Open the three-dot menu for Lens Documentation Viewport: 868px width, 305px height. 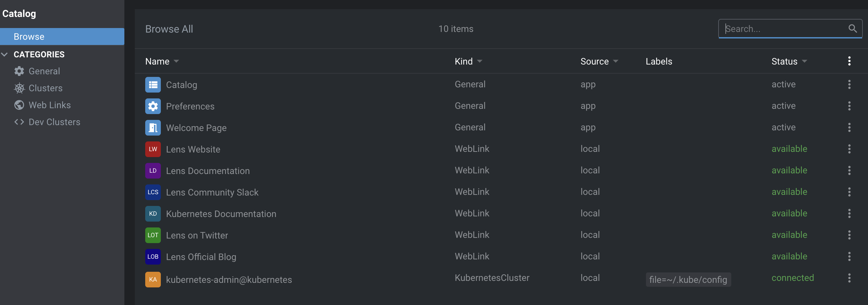pyautogui.click(x=849, y=170)
